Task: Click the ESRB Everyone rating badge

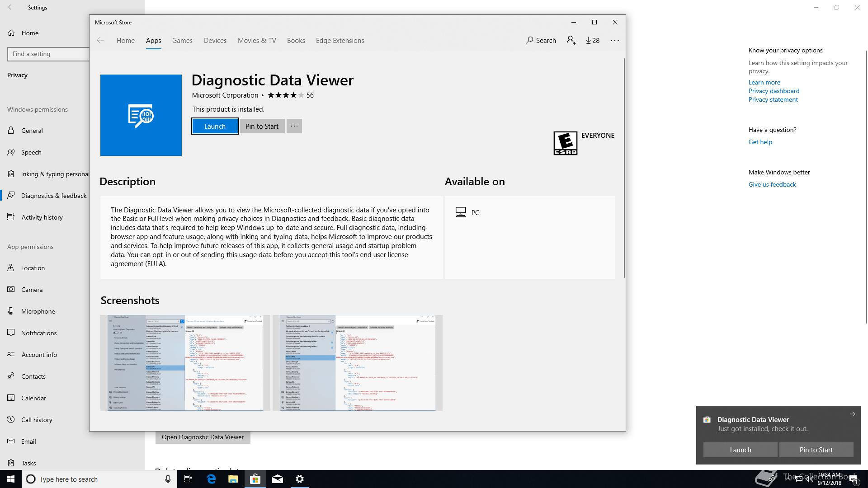Action: [566, 143]
